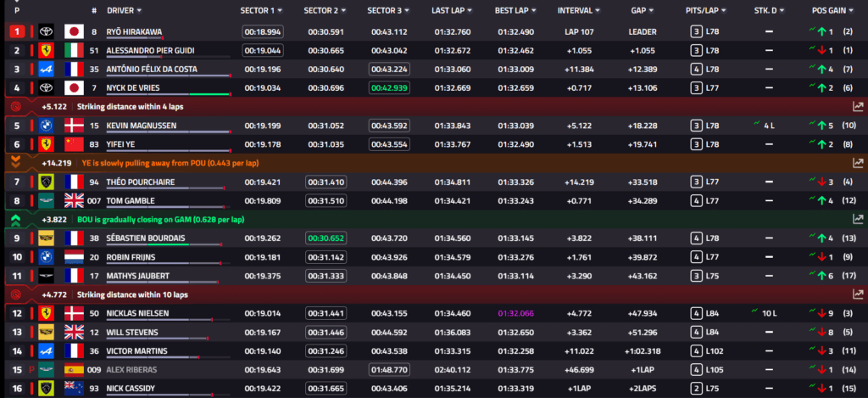Click the Alpine logo beside António Félix da Costa
The height and width of the screenshot is (398, 868).
(x=48, y=69)
